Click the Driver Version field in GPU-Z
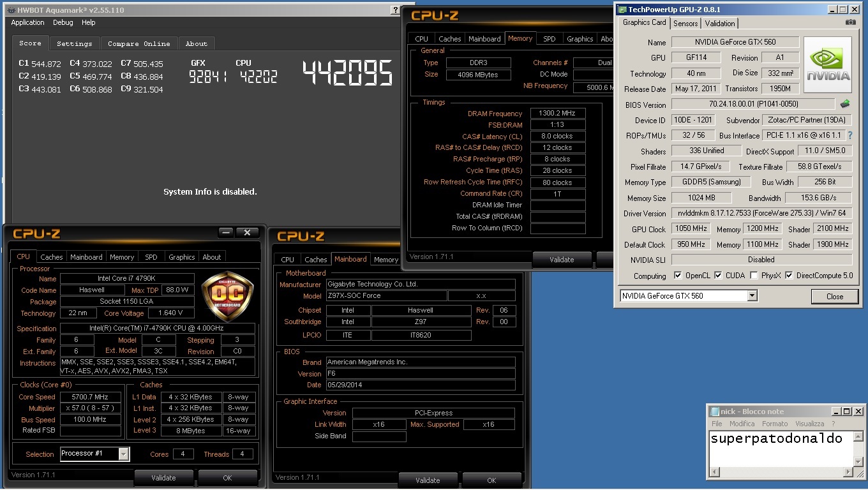Image resolution: width=868 pixels, height=490 pixels. pos(761,213)
